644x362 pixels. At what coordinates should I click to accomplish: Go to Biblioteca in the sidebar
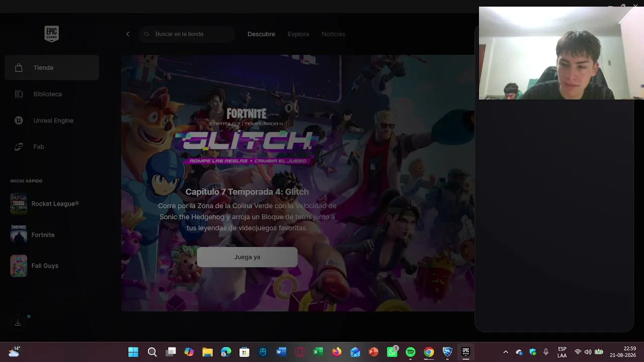(x=52, y=94)
